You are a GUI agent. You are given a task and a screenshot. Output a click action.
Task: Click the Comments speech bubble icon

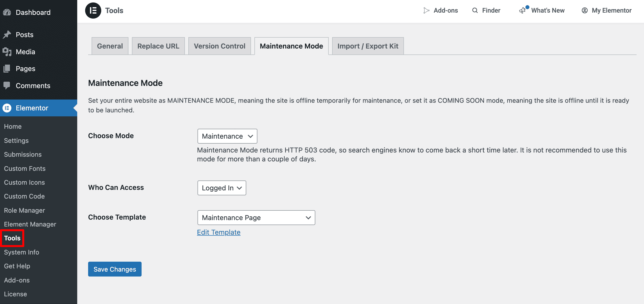coord(7,85)
